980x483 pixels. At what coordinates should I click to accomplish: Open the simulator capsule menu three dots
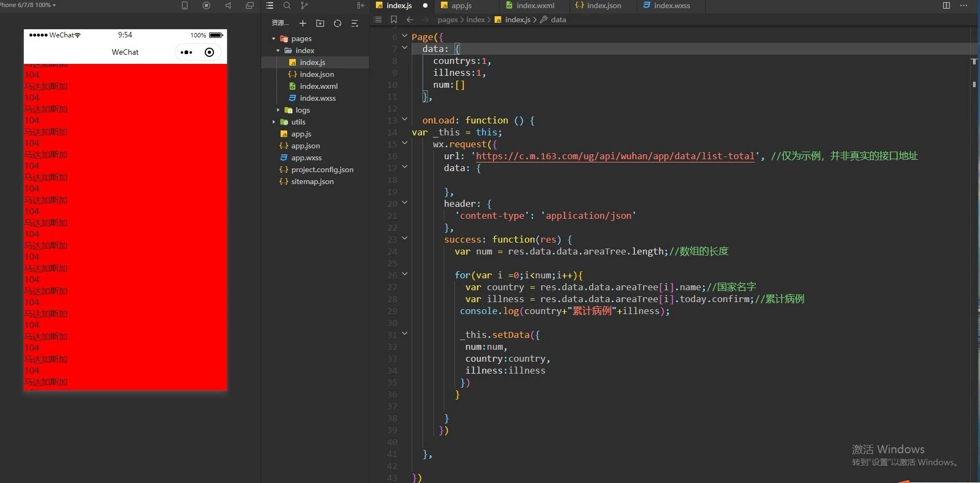pos(186,53)
